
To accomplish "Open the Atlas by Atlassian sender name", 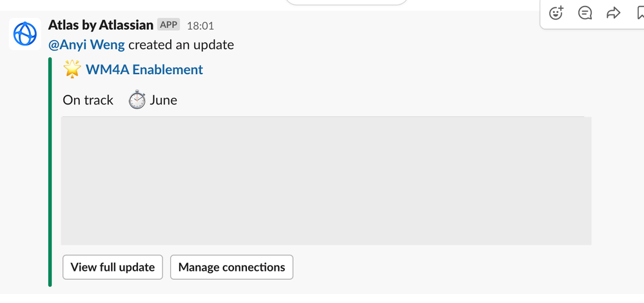I will (101, 25).
